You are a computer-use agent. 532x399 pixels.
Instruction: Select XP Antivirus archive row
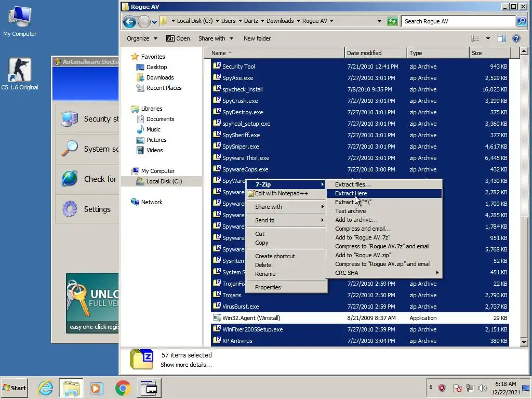360,341
